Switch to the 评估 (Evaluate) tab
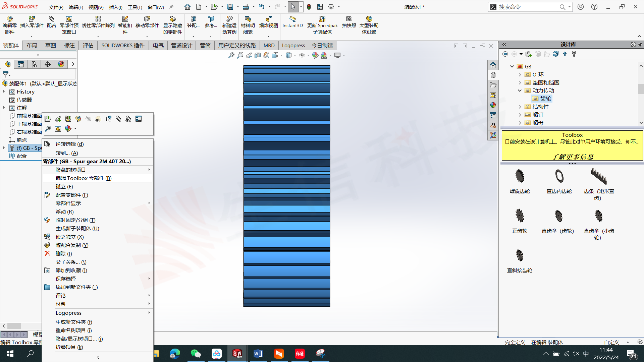644x362 pixels. pos(88,45)
